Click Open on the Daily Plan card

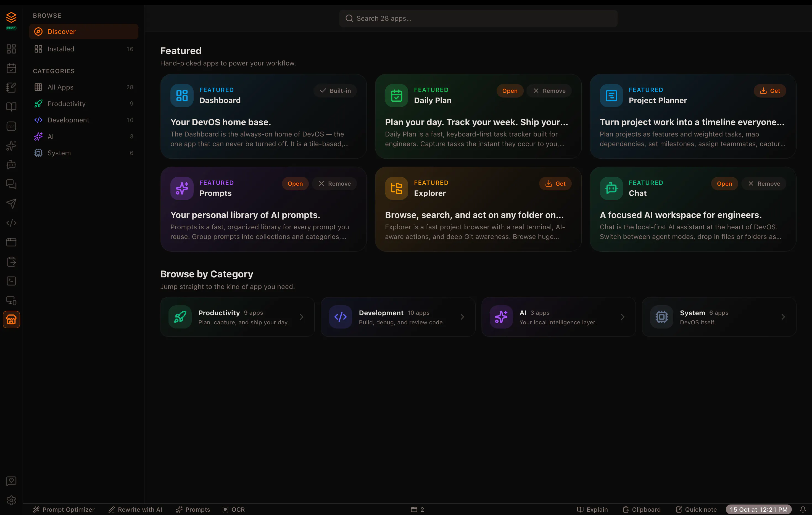point(510,91)
